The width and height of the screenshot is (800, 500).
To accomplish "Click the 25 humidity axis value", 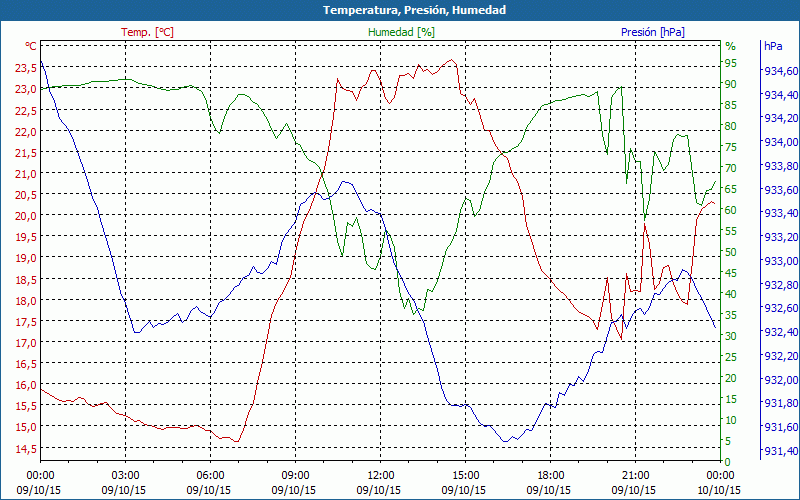I will (x=731, y=357).
